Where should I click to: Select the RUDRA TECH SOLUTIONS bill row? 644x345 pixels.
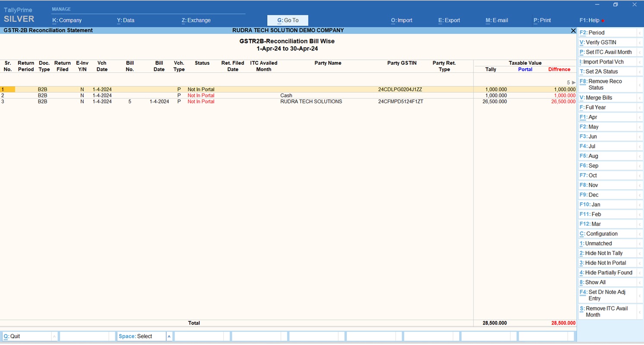coord(311,102)
